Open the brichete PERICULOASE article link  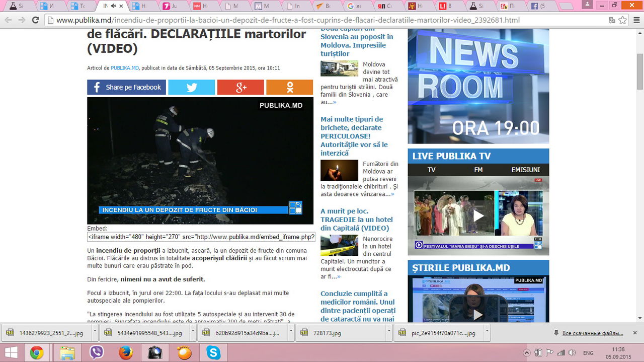pos(354,136)
